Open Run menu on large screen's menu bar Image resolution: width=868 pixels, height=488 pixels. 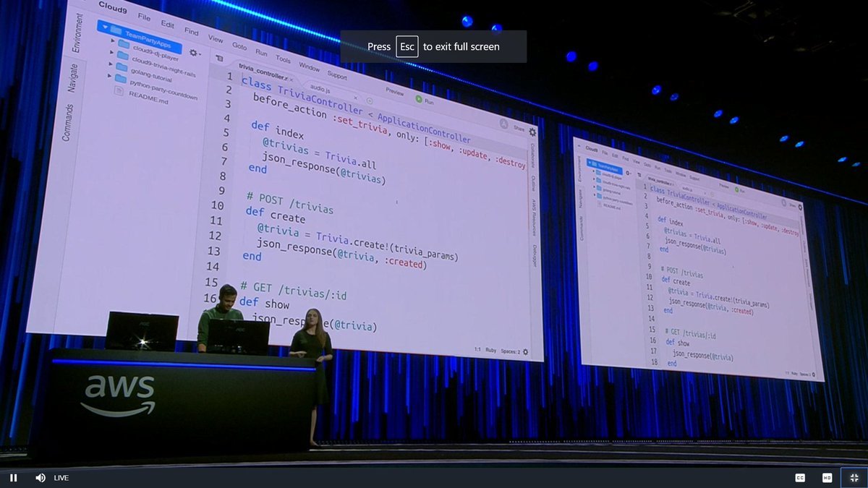point(262,52)
